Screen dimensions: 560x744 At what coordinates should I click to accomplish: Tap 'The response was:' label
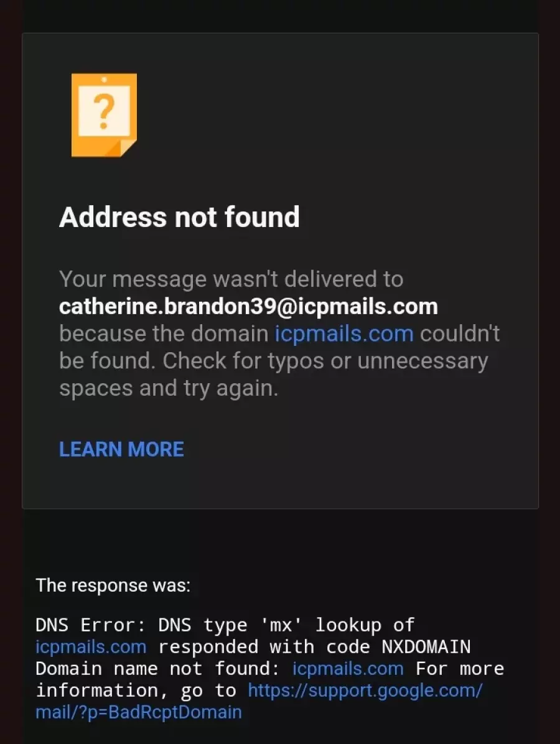113,585
